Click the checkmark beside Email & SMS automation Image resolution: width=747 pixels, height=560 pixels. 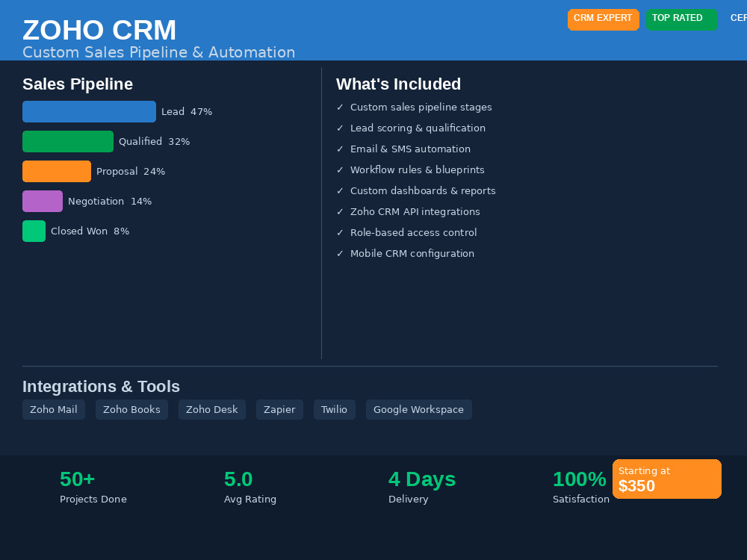[340, 149]
